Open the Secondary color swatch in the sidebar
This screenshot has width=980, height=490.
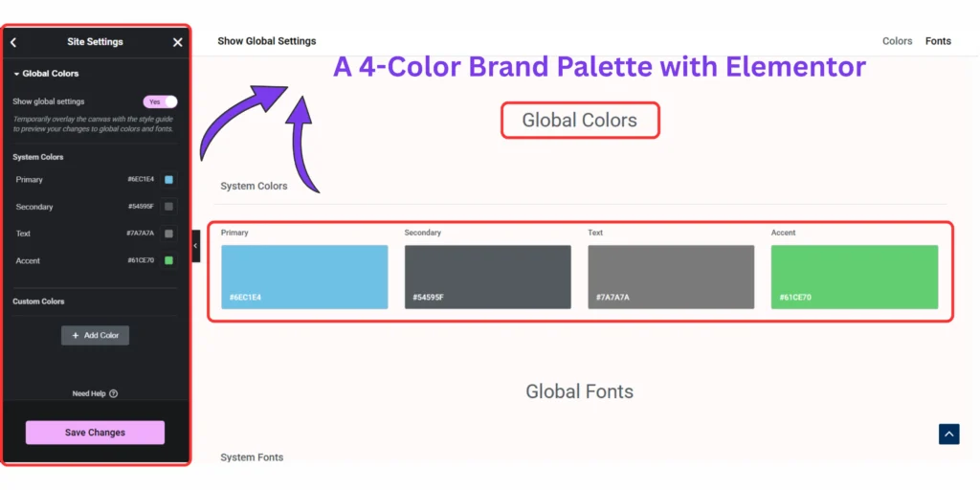pyautogui.click(x=168, y=207)
